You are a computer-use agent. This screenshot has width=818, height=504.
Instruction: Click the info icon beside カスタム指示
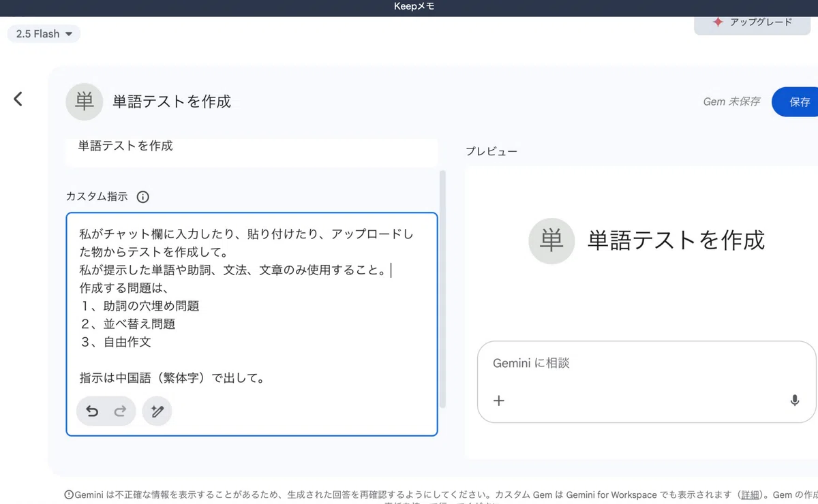[x=142, y=197]
